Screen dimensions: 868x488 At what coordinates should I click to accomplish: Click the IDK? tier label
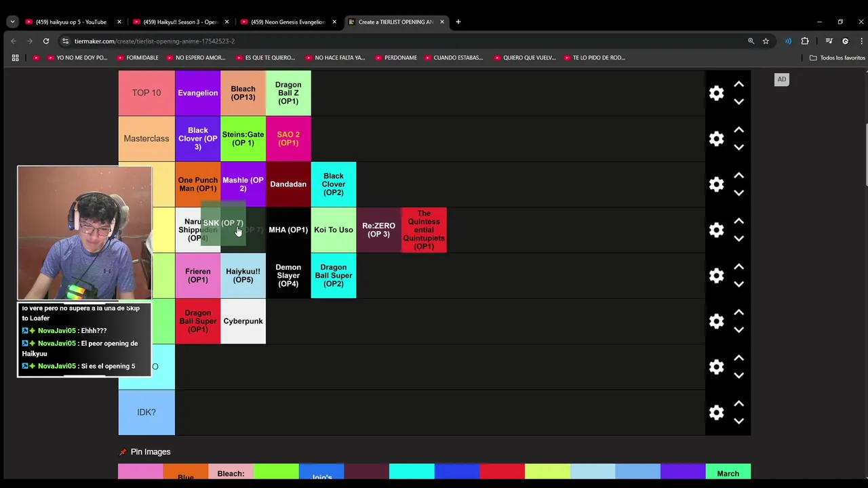146,413
